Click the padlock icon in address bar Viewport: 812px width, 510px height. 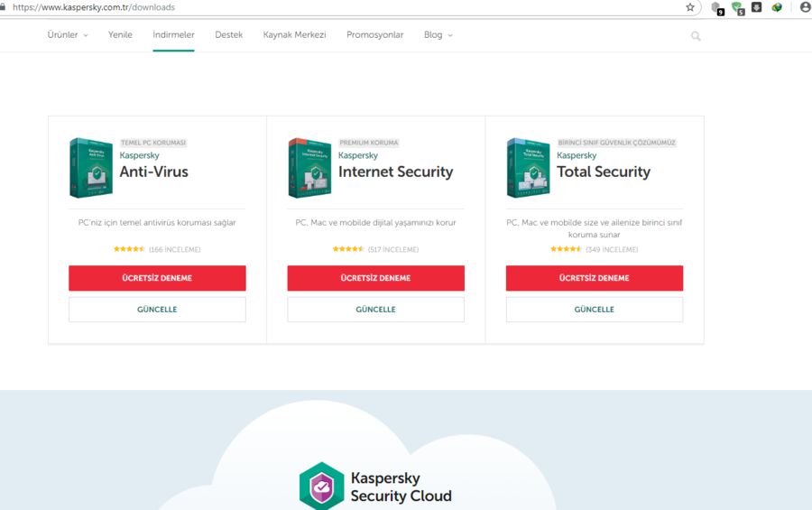pyautogui.click(x=3, y=7)
